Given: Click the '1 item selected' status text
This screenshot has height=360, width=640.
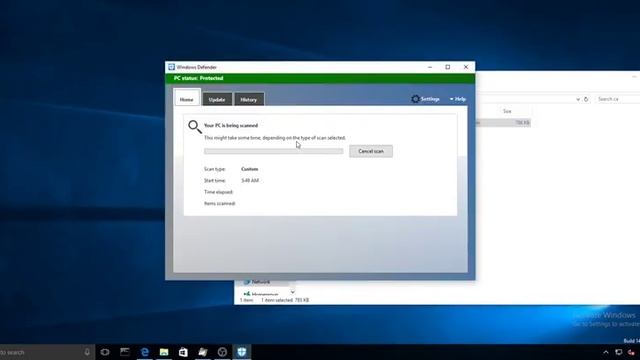Looking at the screenshot, I should pos(285,300).
